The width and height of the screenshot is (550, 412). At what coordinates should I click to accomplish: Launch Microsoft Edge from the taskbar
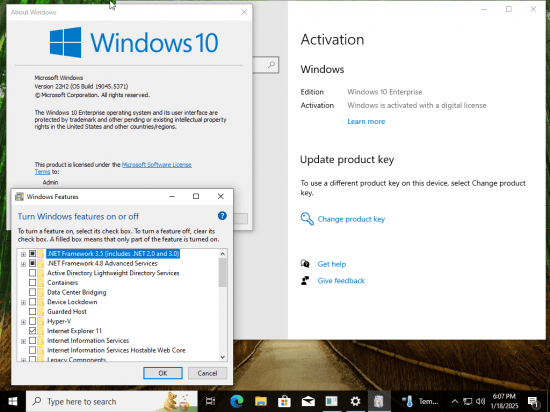click(x=237, y=401)
